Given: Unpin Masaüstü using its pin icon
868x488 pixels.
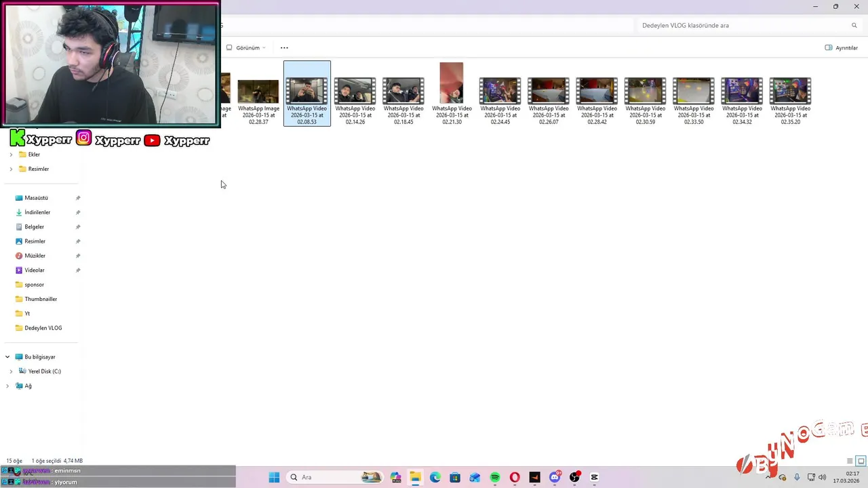Looking at the screenshot, I should [x=78, y=198].
